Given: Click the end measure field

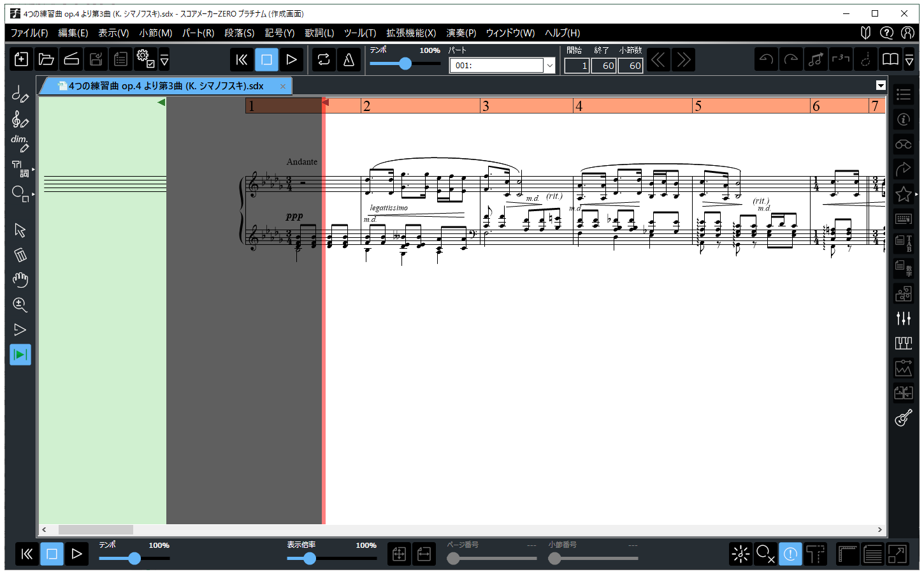Looking at the screenshot, I should [x=603, y=65].
